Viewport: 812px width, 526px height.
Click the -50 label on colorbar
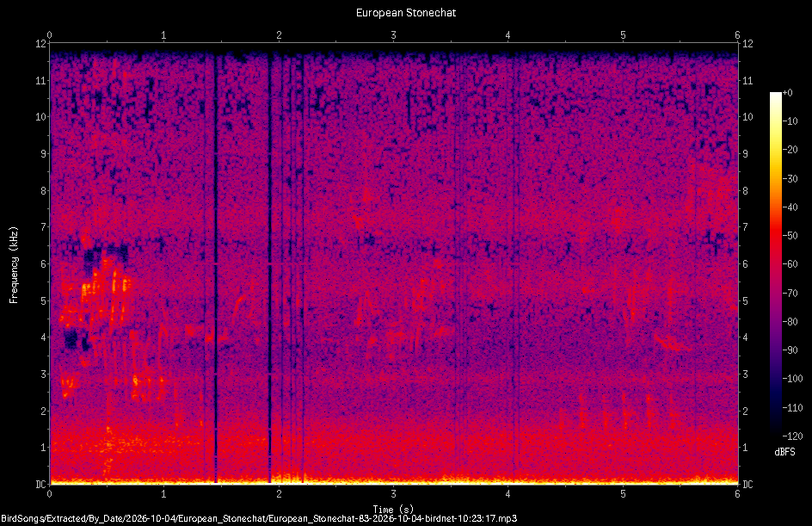point(790,236)
